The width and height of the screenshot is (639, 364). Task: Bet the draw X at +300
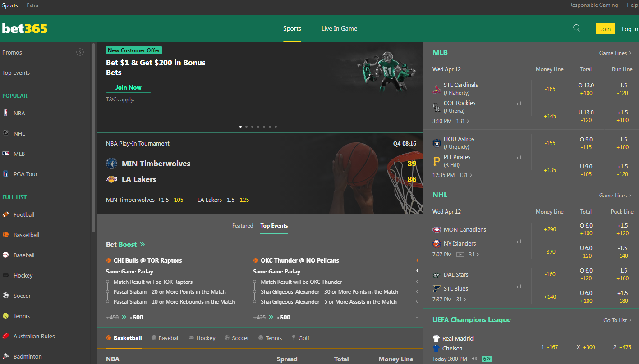586,347
